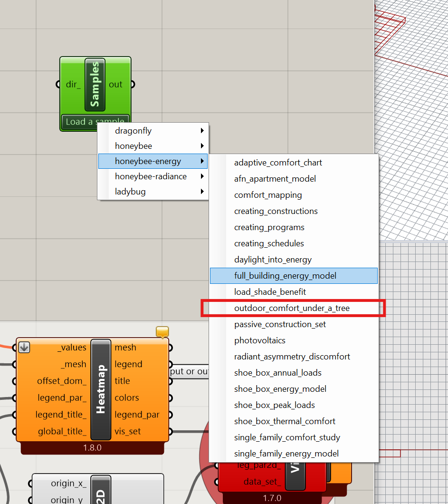
Task: Choose photovoltaics sample
Action: point(294,340)
